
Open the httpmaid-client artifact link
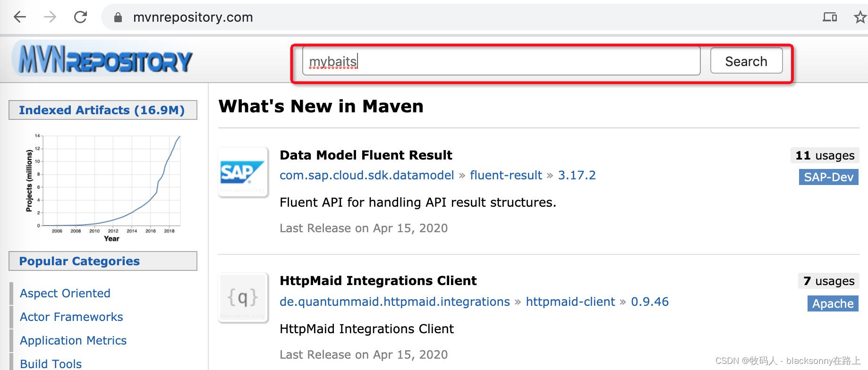(570, 302)
